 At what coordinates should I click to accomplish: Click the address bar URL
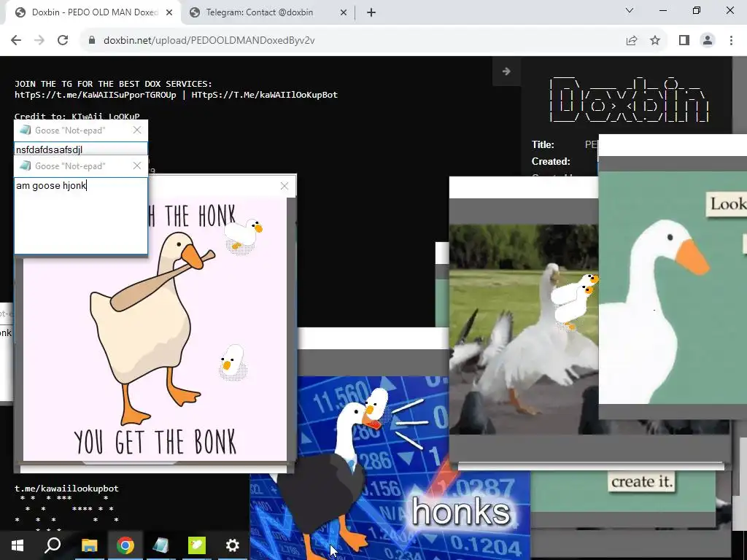209,41
